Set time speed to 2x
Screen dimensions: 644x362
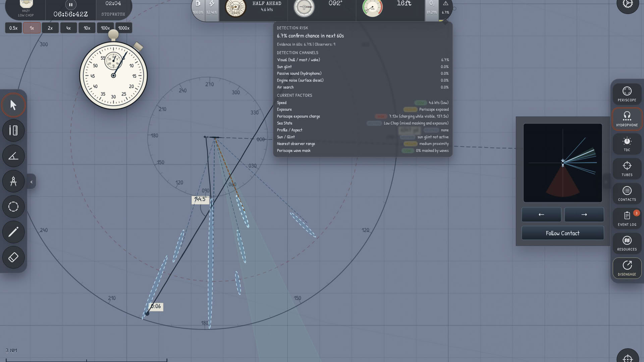50,28
